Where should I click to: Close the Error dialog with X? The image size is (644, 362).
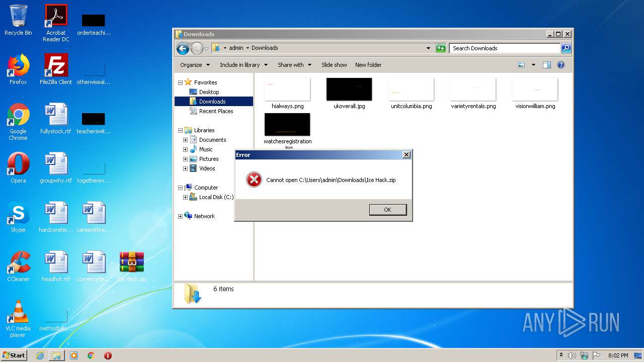pyautogui.click(x=407, y=155)
